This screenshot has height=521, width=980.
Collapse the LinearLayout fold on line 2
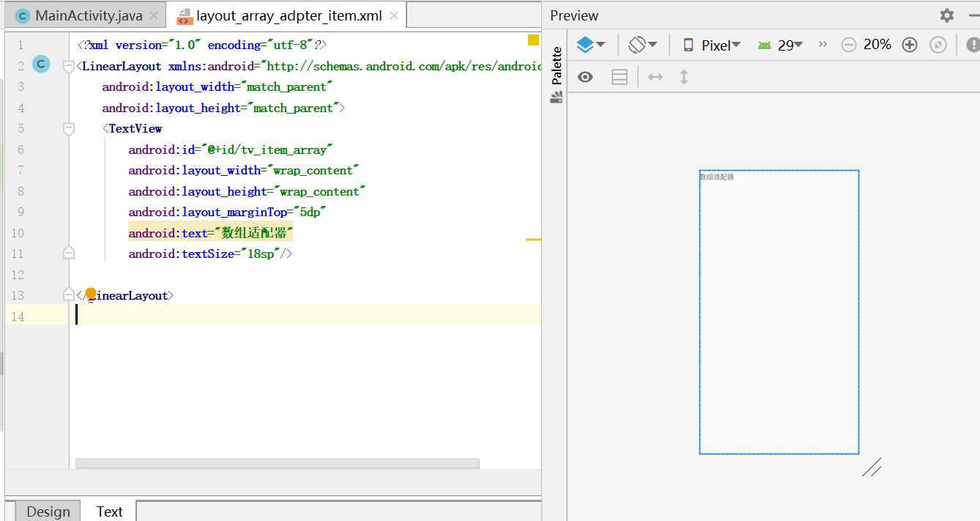69,66
